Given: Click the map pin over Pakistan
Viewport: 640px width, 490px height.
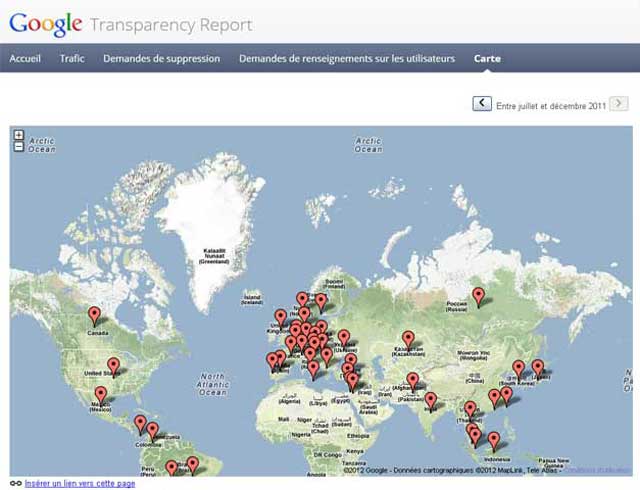Looking at the screenshot, I should pyautogui.click(x=413, y=381).
